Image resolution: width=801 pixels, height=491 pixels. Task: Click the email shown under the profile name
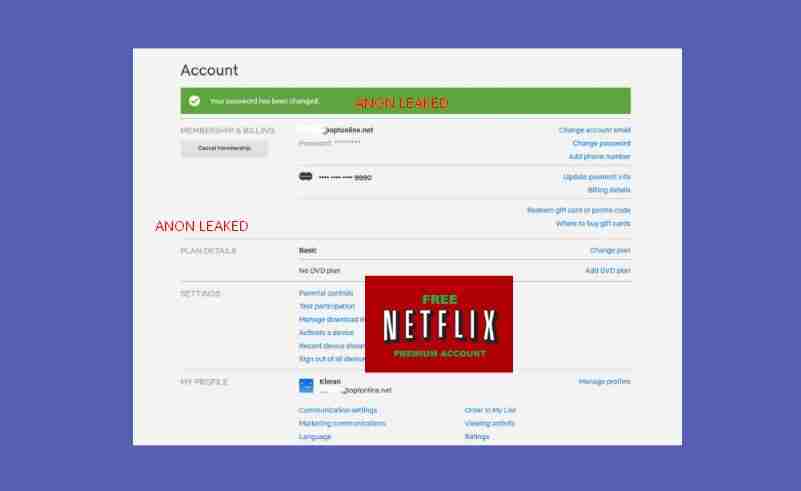pos(356,390)
